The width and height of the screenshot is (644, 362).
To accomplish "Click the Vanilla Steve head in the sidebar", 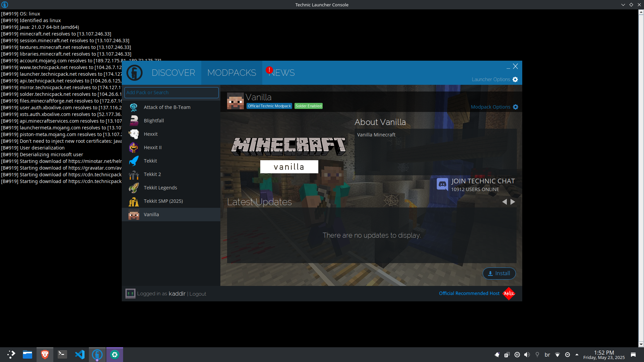I will 134,215.
